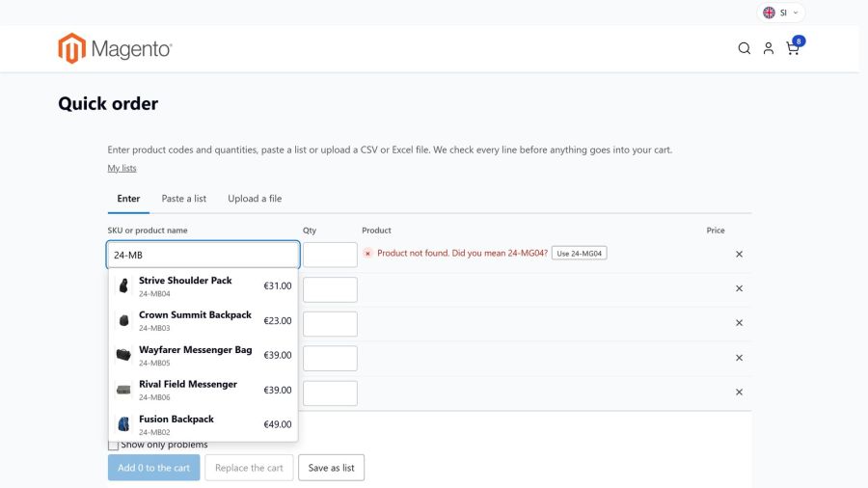Remove the fifth quick order row
This screenshot has width=868, height=488.
739,392
